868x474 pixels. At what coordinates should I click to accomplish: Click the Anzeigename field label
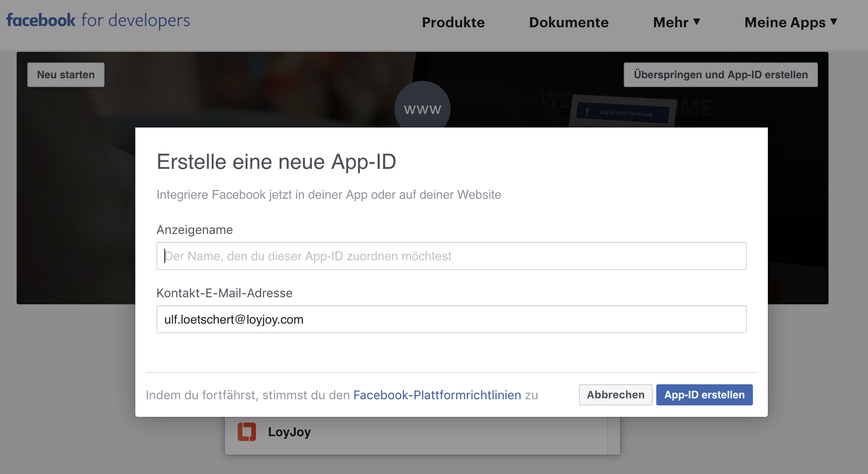coord(195,230)
